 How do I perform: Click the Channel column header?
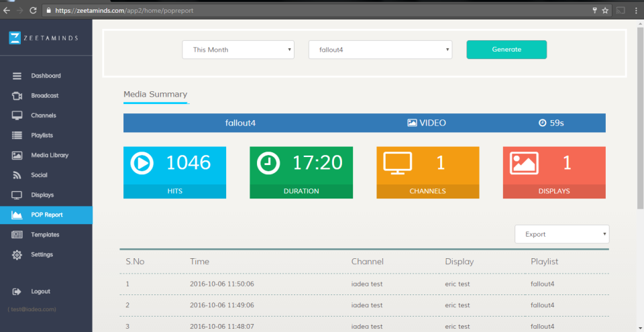(x=368, y=262)
